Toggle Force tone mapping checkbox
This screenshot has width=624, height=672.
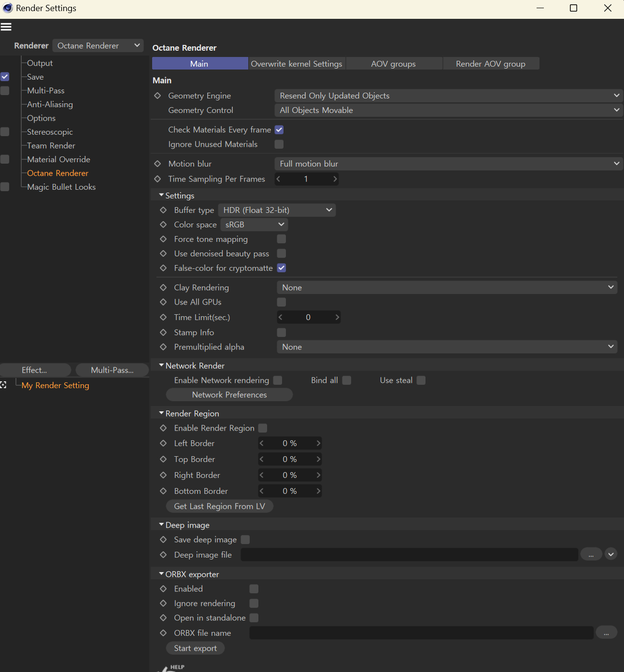click(x=282, y=239)
